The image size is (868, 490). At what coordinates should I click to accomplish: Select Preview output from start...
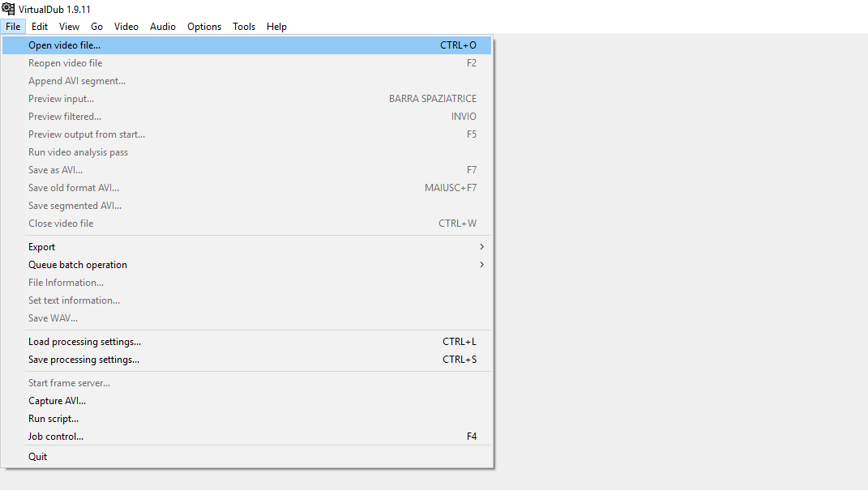(247, 134)
